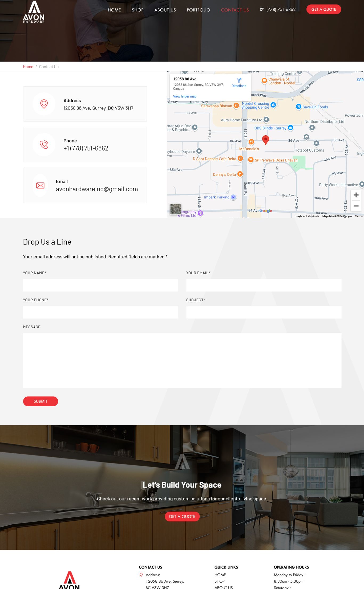Click into the MESSAGE text area
Image resolution: width=364 pixels, height=589 pixels.
tap(182, 360)
